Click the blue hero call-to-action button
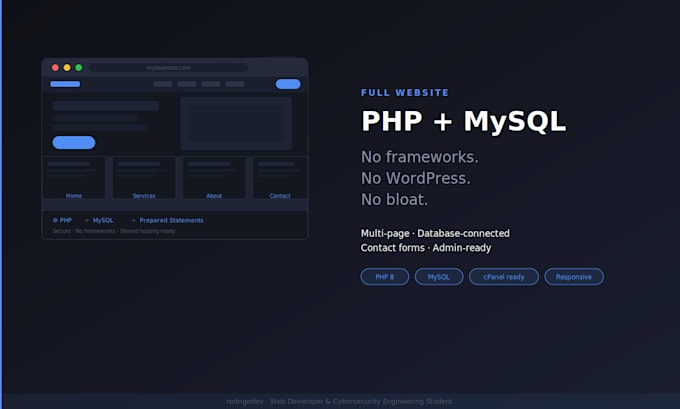Screen dimensions: 680x409 click(x=74, y=142)
